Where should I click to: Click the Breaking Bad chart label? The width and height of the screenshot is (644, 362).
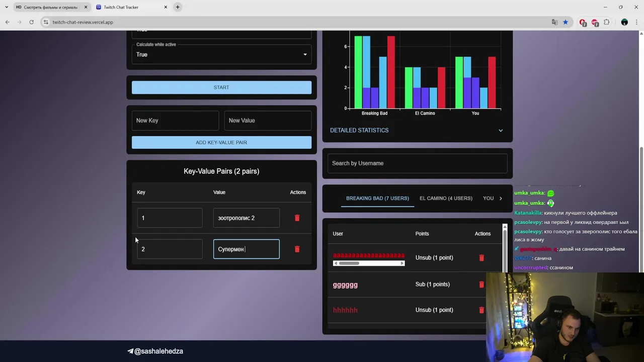pyautogui.click(x=374, y=113)
